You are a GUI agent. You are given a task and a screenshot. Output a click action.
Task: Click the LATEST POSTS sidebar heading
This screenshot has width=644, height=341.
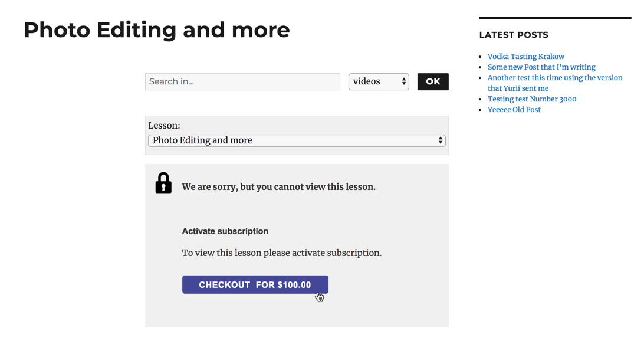(514, 35)
